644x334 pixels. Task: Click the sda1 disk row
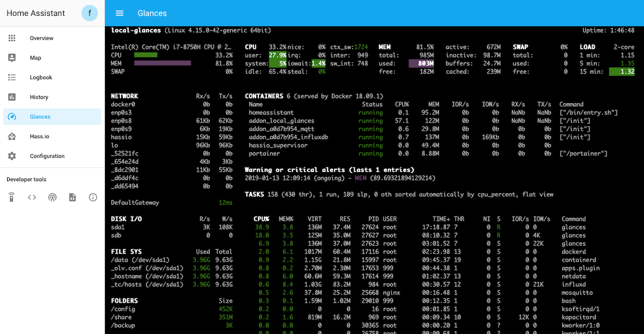(x=172, y=228)
